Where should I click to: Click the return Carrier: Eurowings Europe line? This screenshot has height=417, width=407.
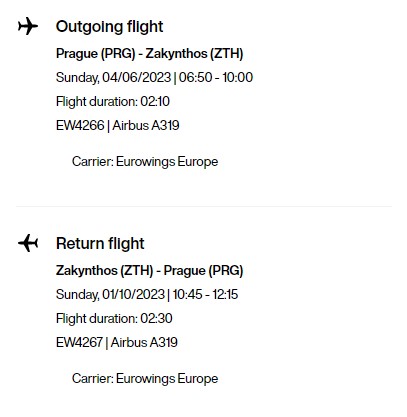tap(145, 379)
